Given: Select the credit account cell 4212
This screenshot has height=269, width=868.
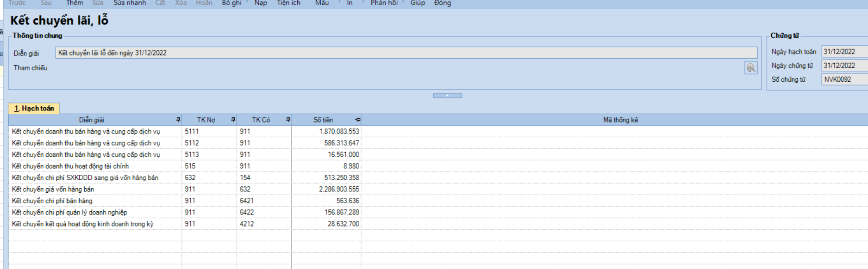Looking at the screenshot, I should [264, 224].
